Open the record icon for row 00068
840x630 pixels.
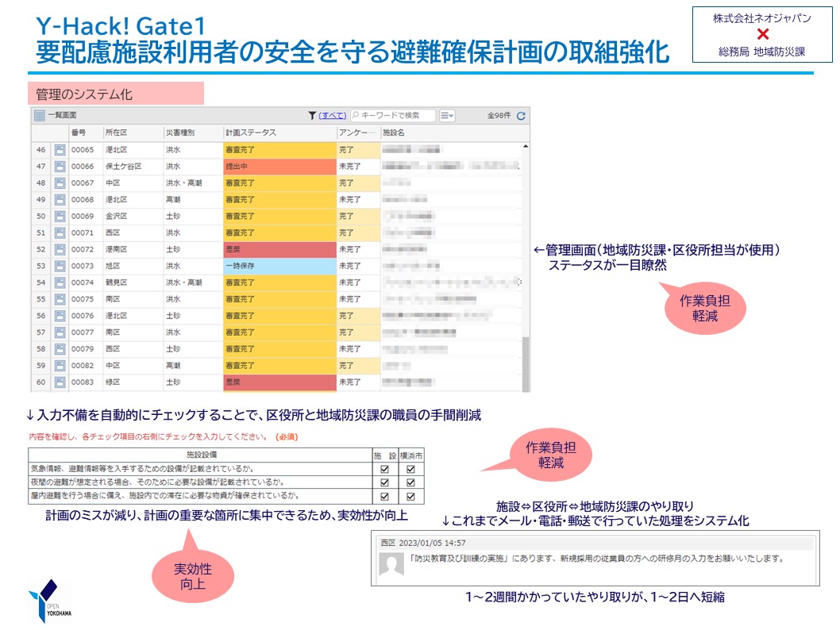[x=60, y=200]
